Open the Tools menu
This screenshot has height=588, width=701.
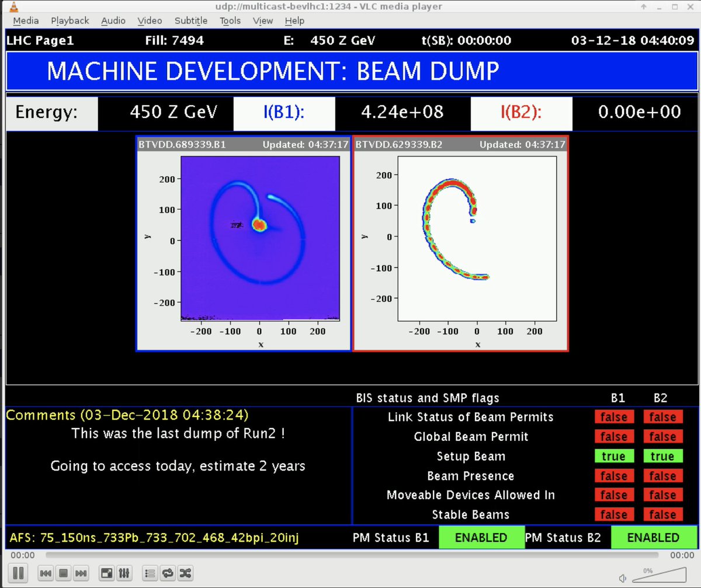point(230,20)
